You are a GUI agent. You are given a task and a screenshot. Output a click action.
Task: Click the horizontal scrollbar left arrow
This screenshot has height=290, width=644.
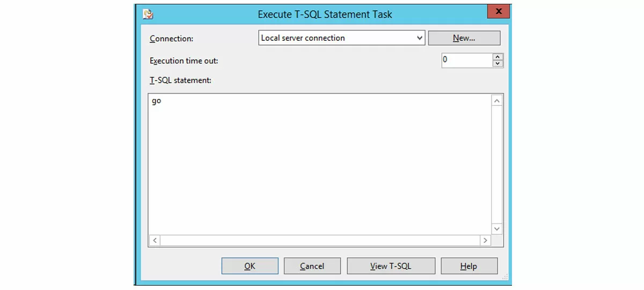pyautogui.click(x=155, y=241)
